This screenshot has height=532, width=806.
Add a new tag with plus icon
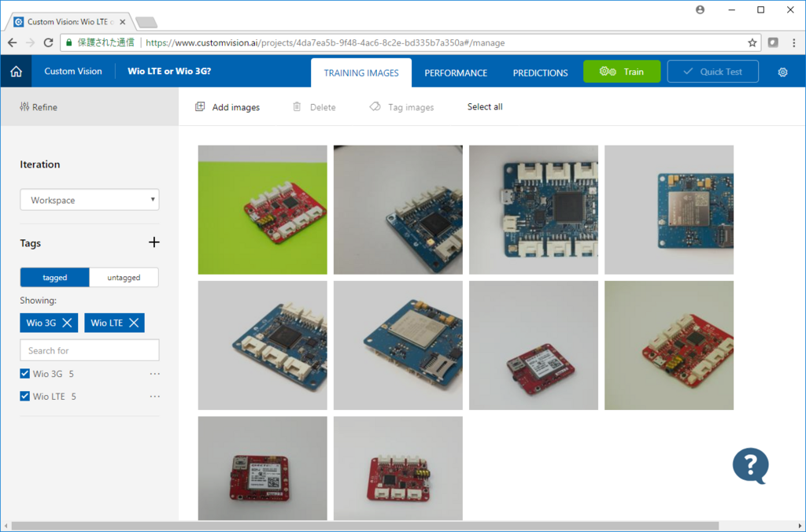click(x=153, y=242)
